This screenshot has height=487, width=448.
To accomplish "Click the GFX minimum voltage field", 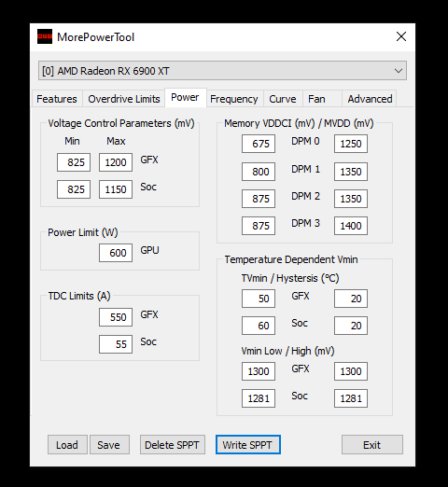I will [x=74, y=162].
